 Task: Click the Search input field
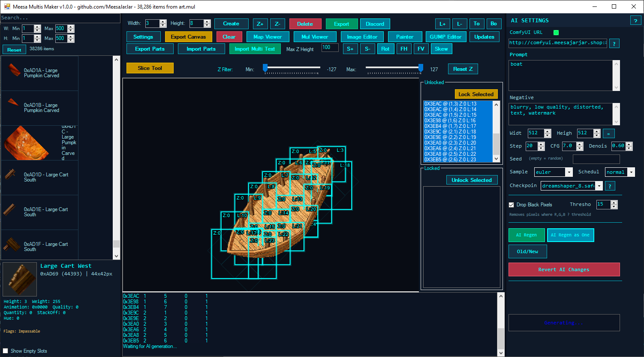tap(60, 18)
